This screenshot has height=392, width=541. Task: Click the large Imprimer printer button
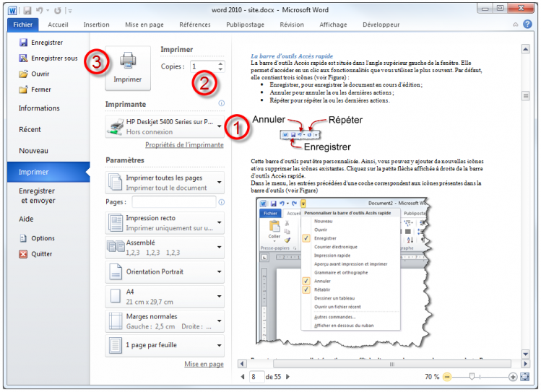(128, 67)
